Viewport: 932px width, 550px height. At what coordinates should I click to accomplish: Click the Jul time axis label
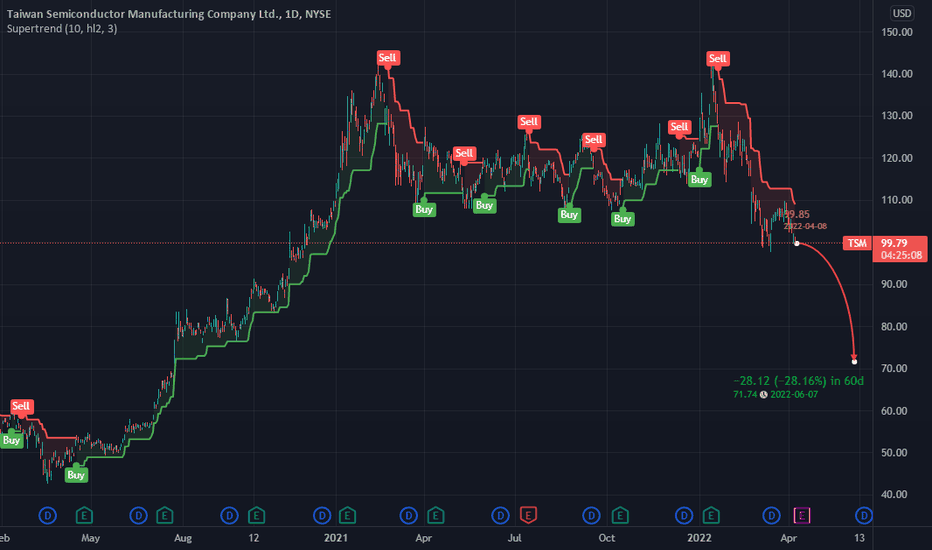tap(514, 538)
